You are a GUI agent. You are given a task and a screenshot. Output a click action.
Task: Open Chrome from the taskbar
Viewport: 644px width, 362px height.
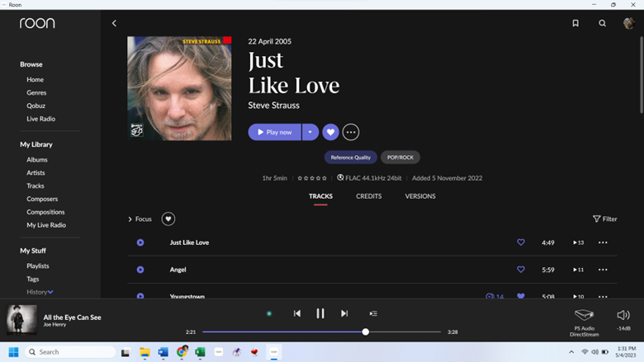(182, 352)
